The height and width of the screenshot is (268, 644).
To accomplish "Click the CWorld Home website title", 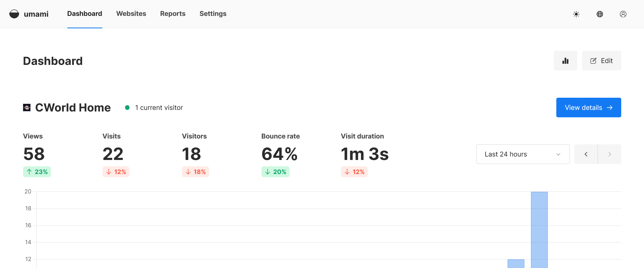I will [73, 108].
